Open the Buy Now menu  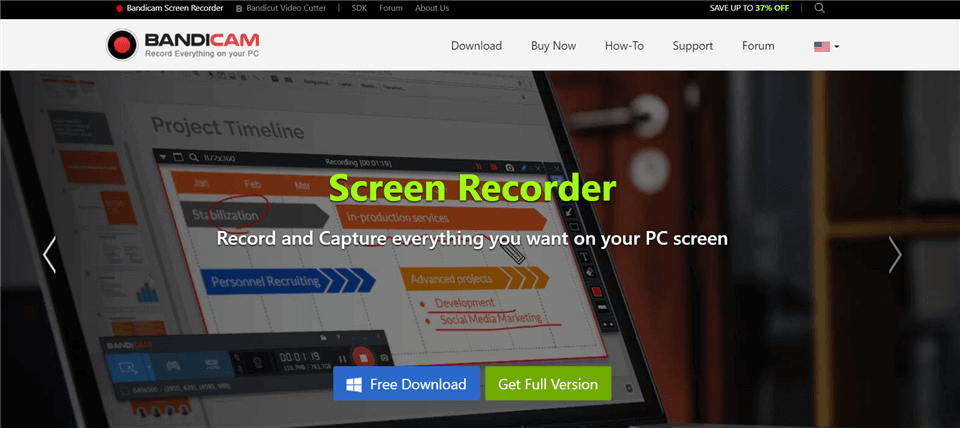click(553, 46)
